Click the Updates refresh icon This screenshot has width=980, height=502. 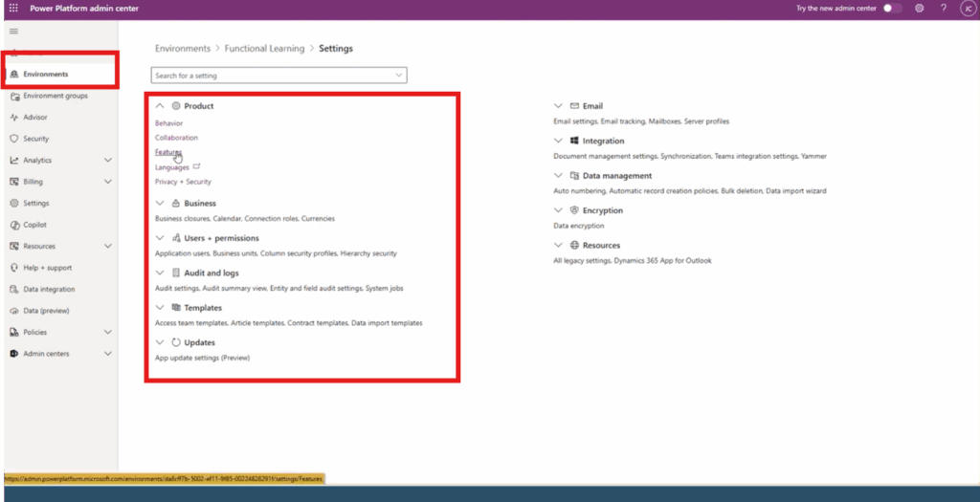176,342
